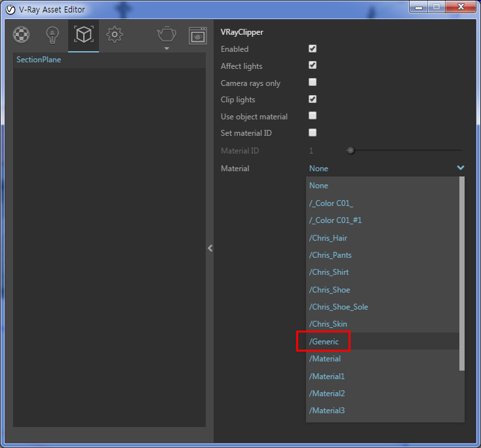The height and width of the screenshot is (448, 481).
Task: Choose /_Color C01_#1 material
Action: point(383,220)
